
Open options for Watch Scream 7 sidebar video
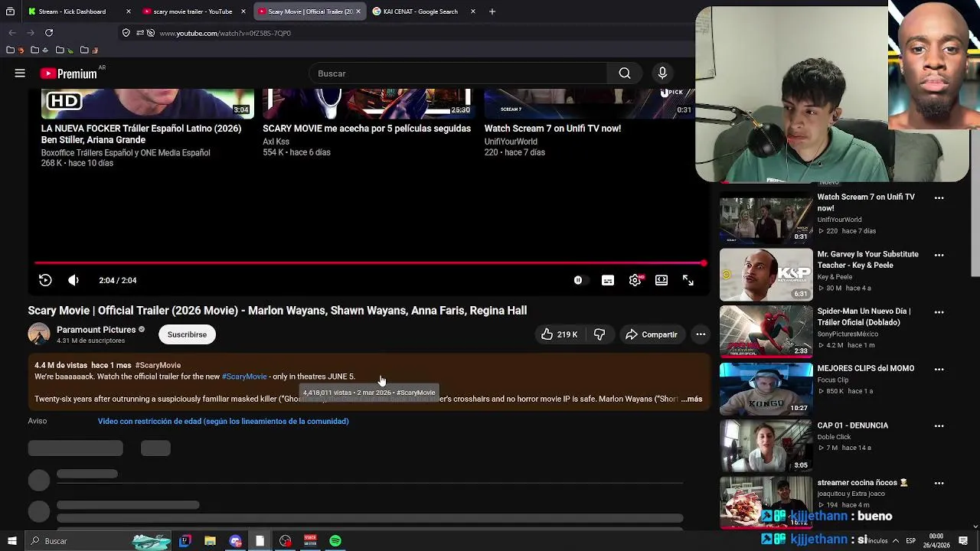939,197
